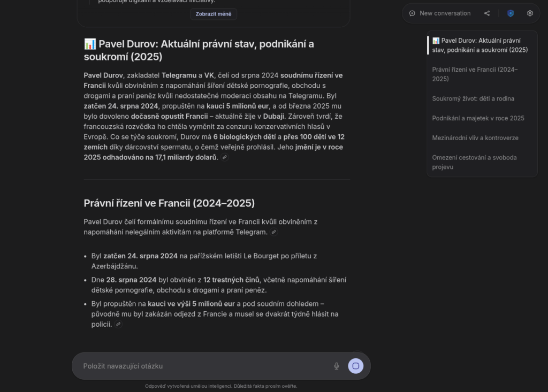Click the 'Položit navazující otázku' input field

tap(203, 366)
